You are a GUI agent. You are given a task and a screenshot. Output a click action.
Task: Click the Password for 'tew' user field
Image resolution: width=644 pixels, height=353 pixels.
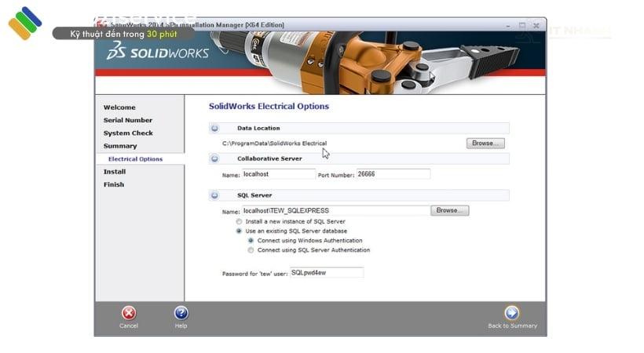point(326,272)
